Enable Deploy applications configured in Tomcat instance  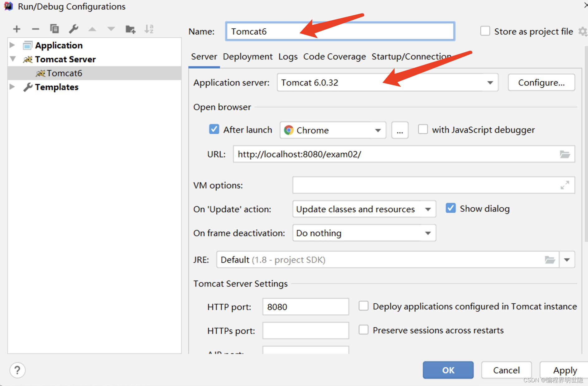click(x=364, y=306)
